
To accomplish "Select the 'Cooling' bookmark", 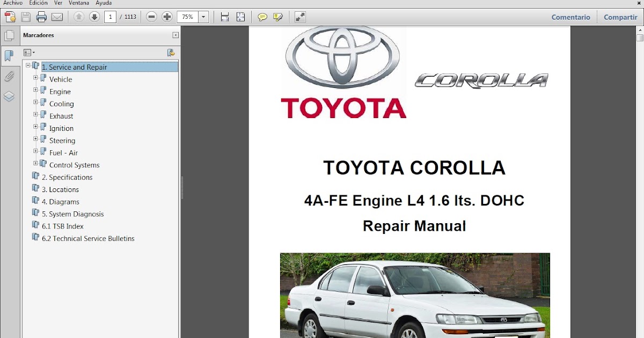I will [x=62, y=104].
